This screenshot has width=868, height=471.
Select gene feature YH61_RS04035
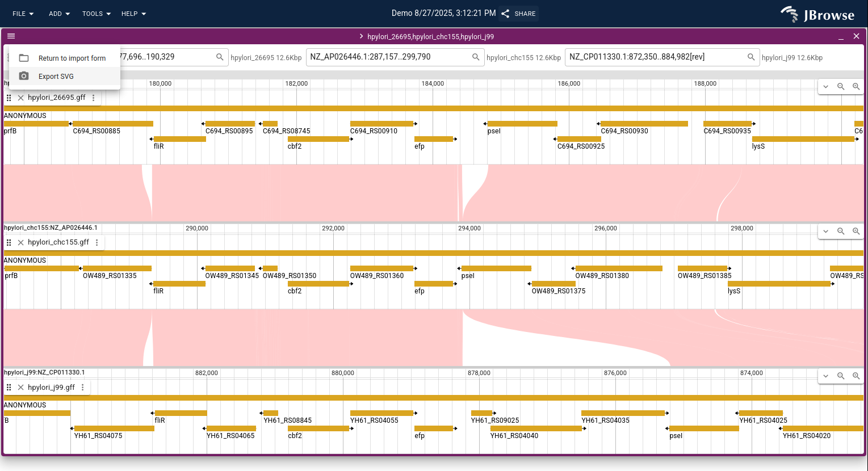[x=623, y=413]
